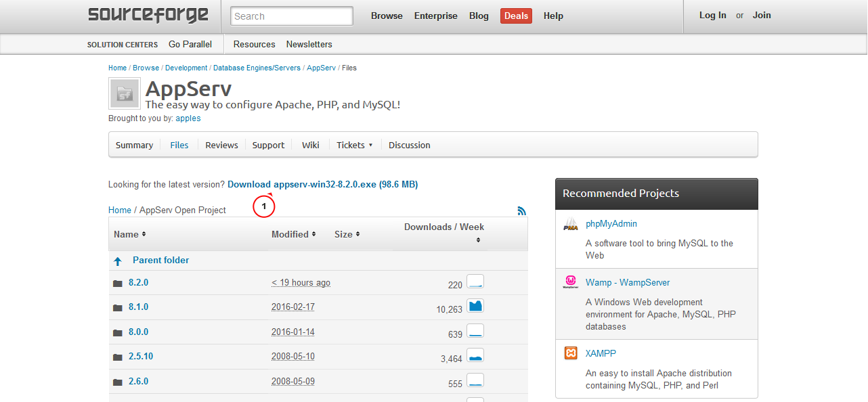868x402 pixels.
Task: Open Go Parallel solution center
Action: [x=190, y=44]
